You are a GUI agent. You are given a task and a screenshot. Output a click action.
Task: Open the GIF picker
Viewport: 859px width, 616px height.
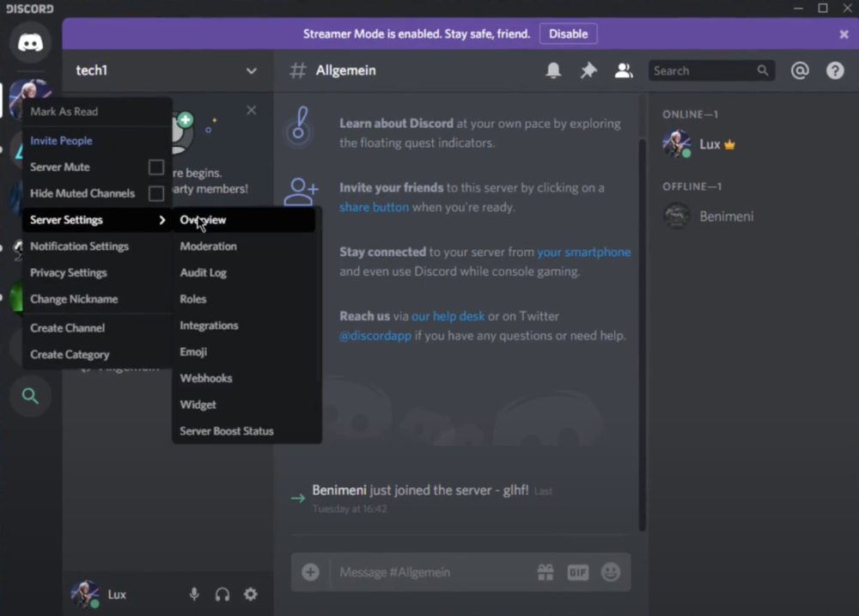[x=578, y=572]
